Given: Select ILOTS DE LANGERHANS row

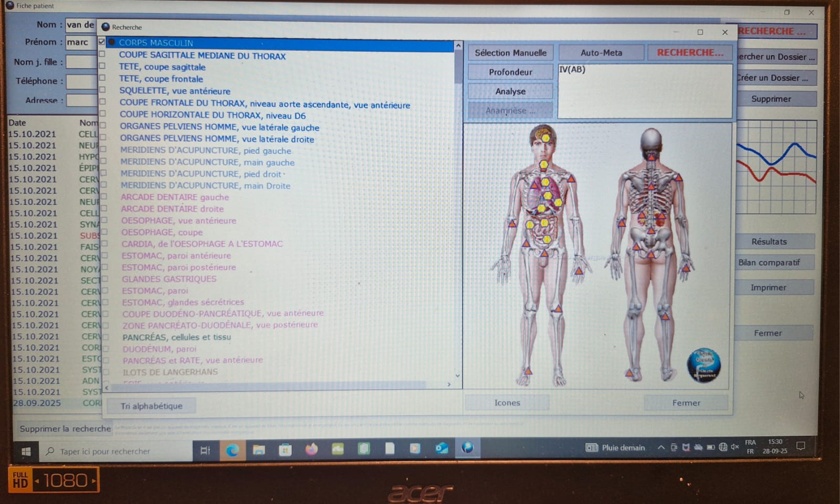Looking at the screenshot, I should click(x=170, y=372).
